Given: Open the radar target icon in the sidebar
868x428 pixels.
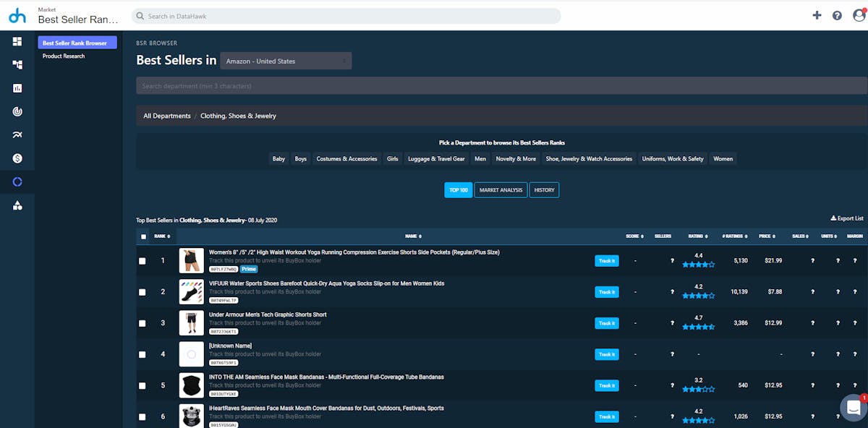Looking at the screenshot, I should click(17, 111).
